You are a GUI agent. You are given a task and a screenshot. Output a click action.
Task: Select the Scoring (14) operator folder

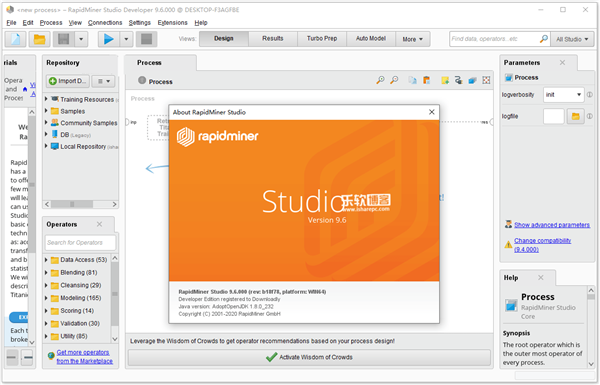coord(77,311)
